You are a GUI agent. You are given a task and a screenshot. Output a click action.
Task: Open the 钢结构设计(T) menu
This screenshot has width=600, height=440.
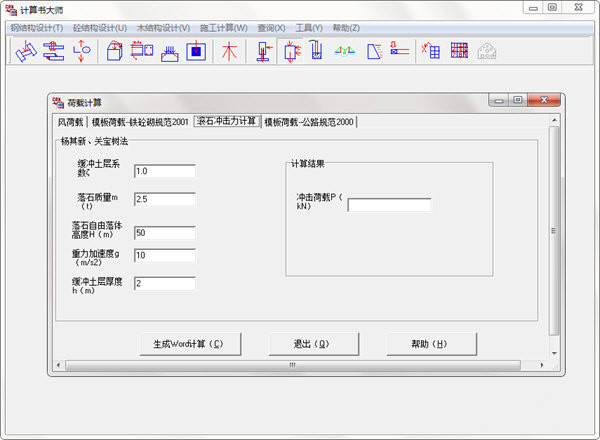click(37, 28)
